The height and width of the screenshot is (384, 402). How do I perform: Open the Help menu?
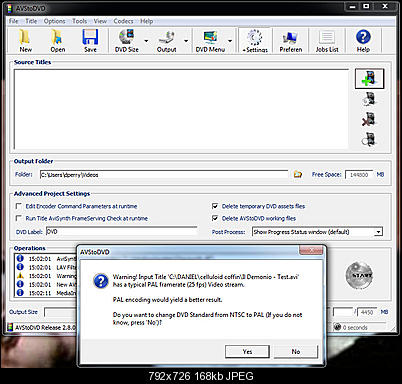point(146,21)
